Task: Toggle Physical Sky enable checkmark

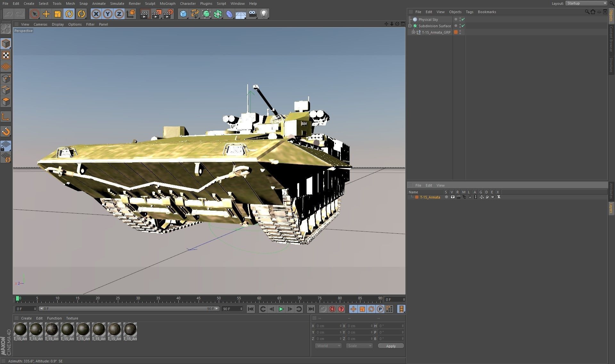Action: click(x=463, y=19)
